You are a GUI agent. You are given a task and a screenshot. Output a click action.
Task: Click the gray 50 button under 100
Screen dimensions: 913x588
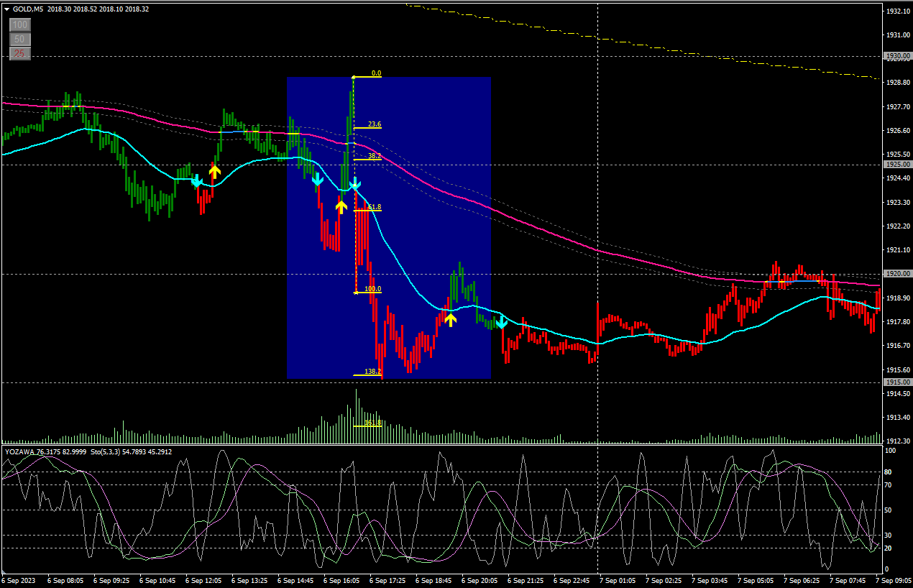19,39
